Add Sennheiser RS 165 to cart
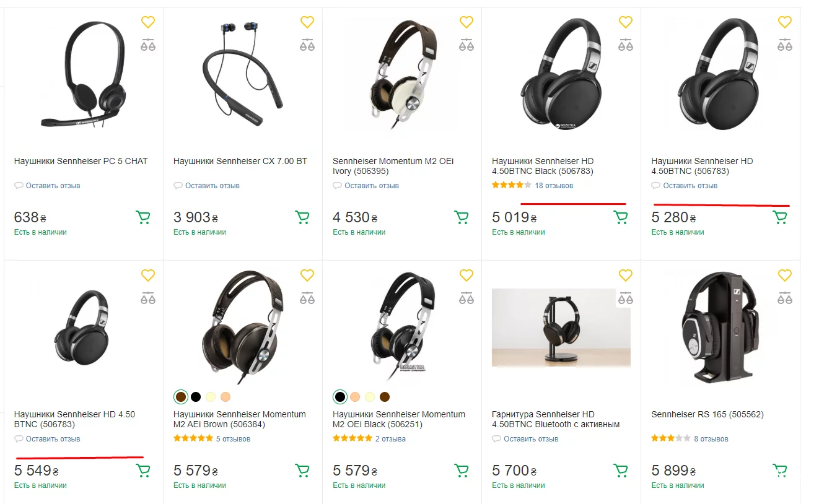 point(780,471)
